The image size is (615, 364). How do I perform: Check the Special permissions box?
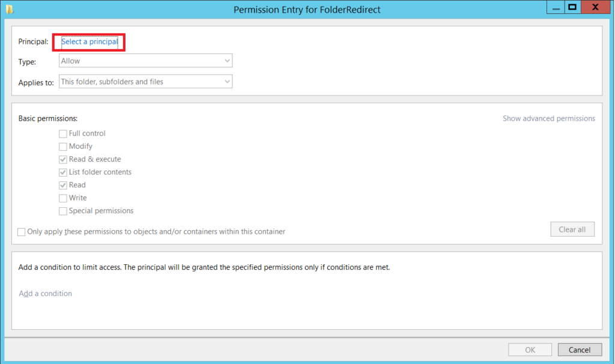pyautogui.click(x=62, y=210)
